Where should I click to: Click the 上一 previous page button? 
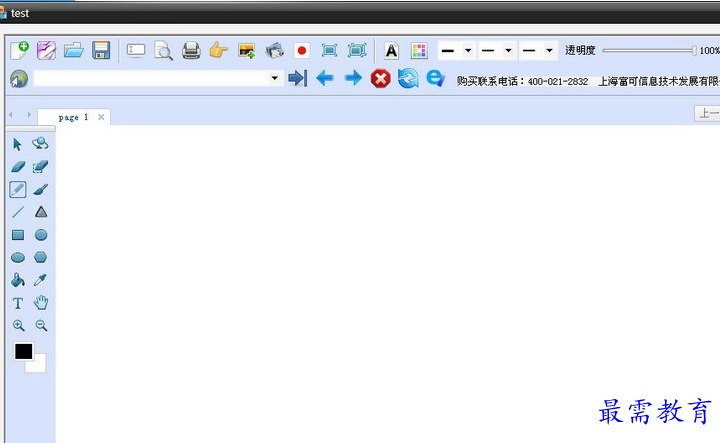[708, 113]
